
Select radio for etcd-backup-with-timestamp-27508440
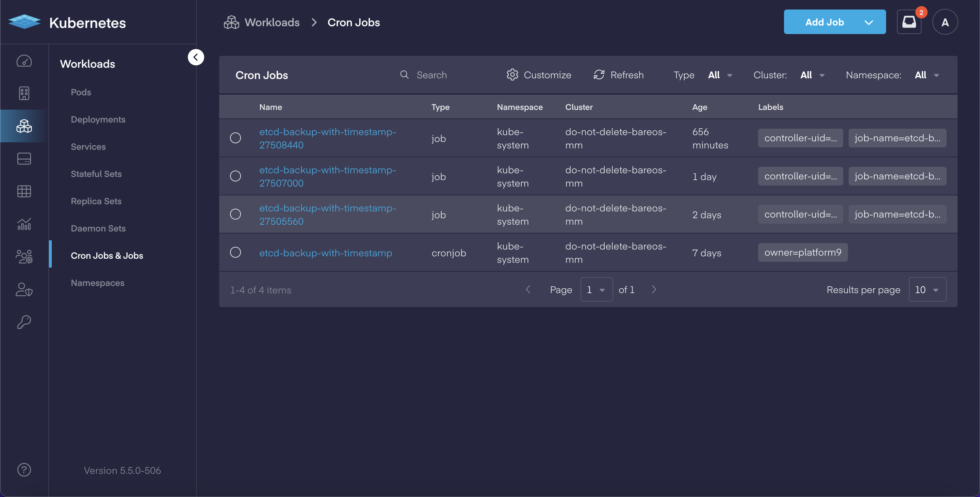(x=235, y=138)
